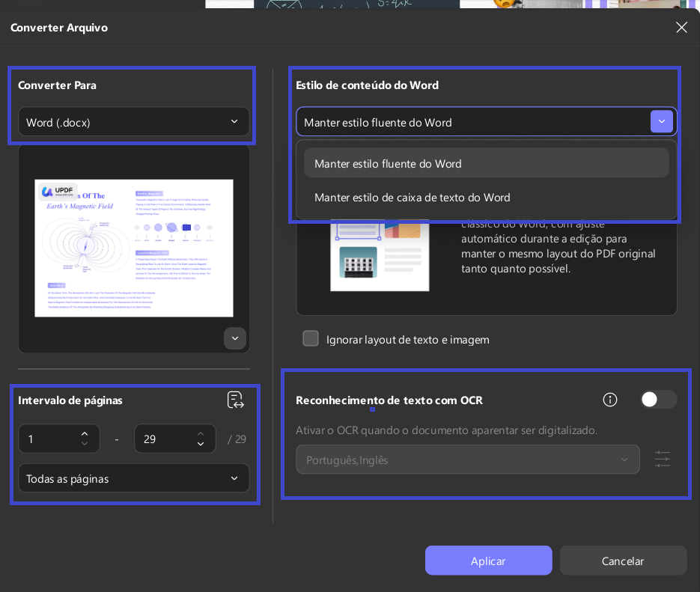Viewport: 700px width, 592px height.
Task: Open OCR advanced settings sliders icon
Action: (x=663, y=459)
